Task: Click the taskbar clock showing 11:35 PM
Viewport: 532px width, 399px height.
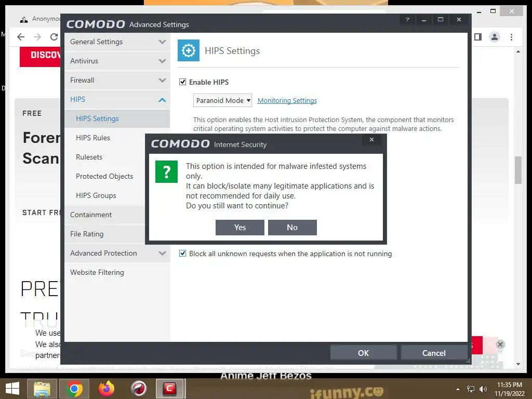Action: [509, 385]
